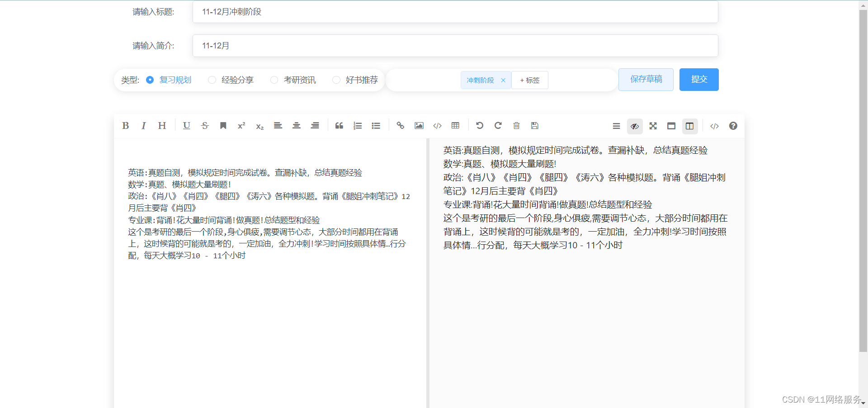868x408 pixels.
Task: Open the editor help icon
Action: [x=733, y=126]
